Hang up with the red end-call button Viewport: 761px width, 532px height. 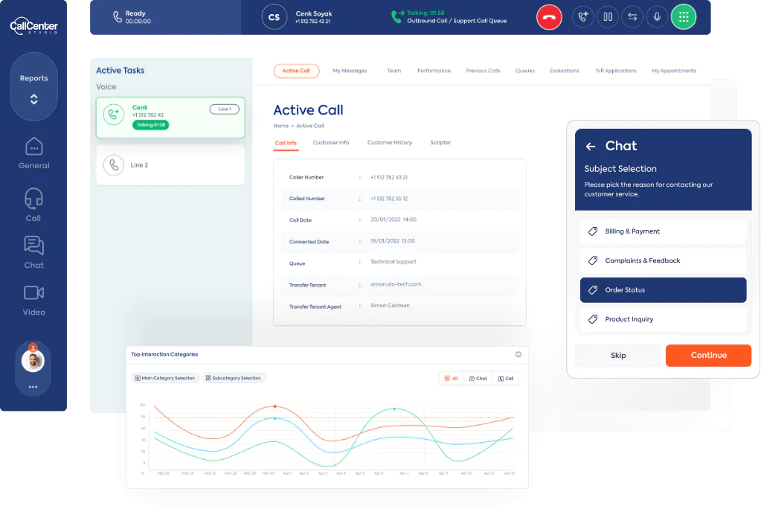549,17
